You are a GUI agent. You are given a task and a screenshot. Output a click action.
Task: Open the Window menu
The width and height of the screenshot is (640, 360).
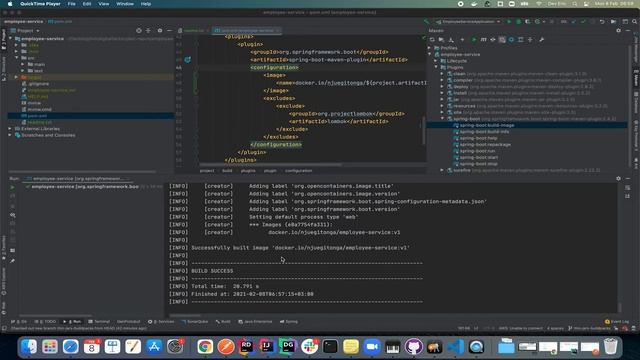(125, 4)
